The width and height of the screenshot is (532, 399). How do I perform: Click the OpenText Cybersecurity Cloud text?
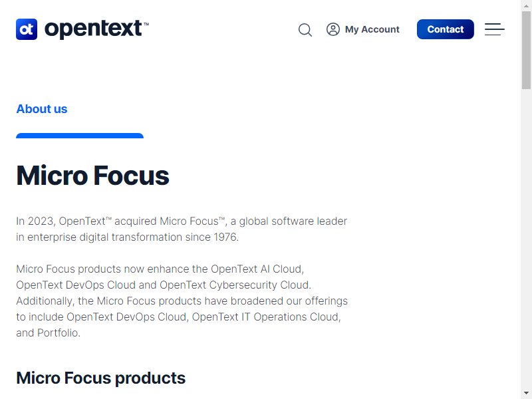click(235, 285)
